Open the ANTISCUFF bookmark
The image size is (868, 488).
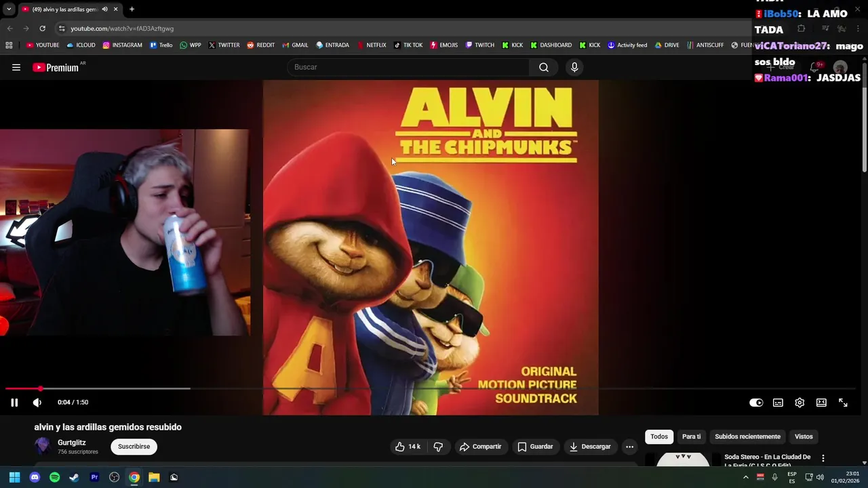click(x=705, y=45)
